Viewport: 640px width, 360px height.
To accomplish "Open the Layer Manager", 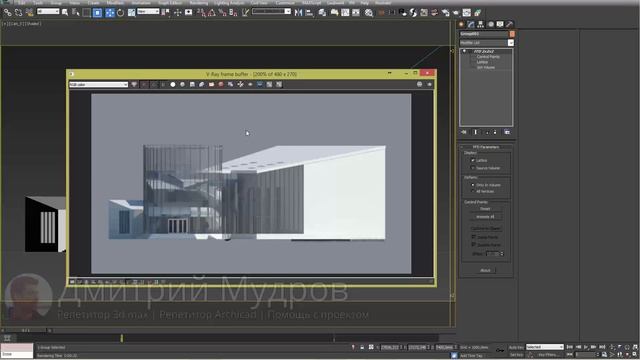I will [x=322, y=13].
